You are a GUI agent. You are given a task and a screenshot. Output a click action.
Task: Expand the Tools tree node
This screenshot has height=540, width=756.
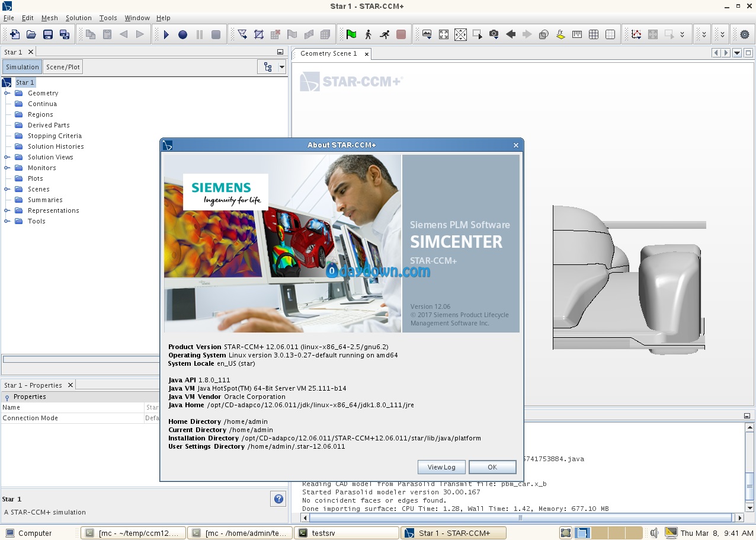(7, 221)
